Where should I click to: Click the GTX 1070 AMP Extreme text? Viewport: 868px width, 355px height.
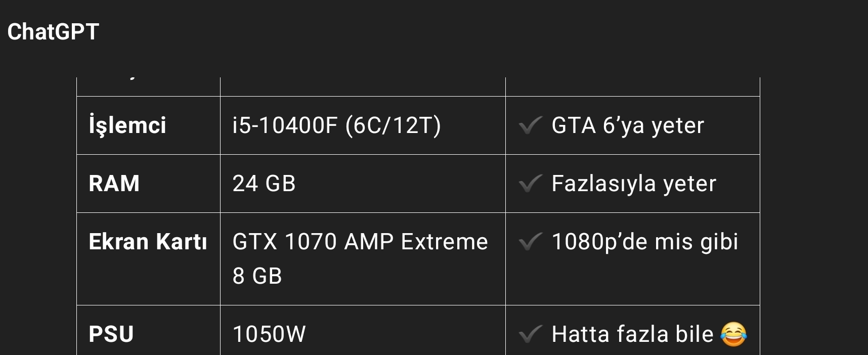(x=360, y=242)
